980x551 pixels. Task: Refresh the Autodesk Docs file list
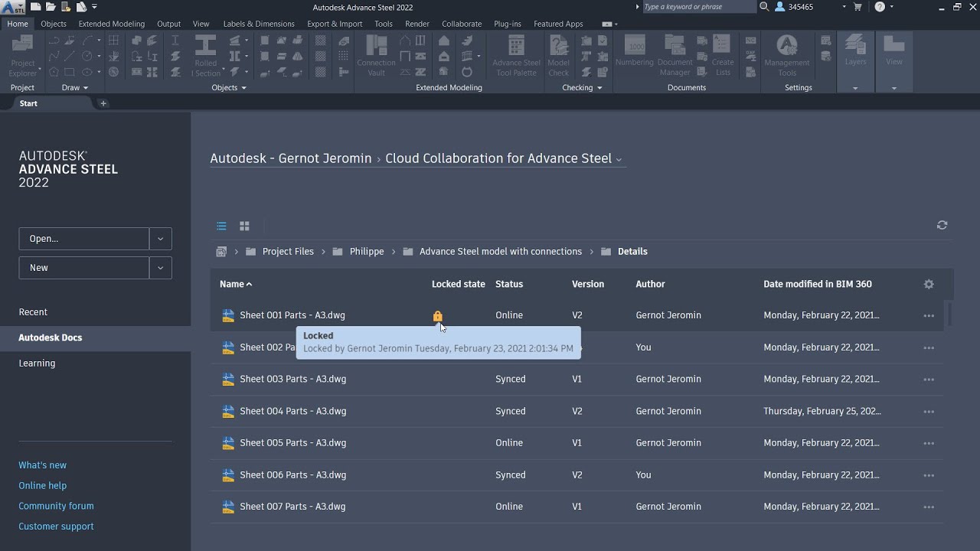coord(942,225)
